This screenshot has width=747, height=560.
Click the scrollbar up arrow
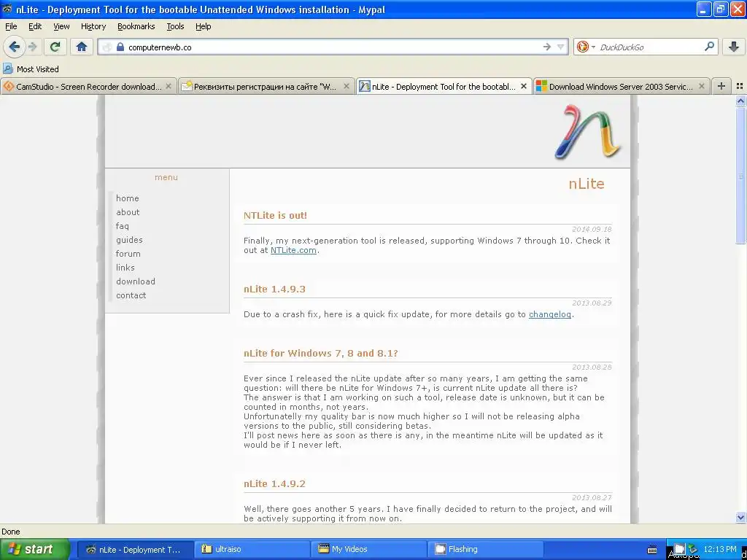click(740, 101)
